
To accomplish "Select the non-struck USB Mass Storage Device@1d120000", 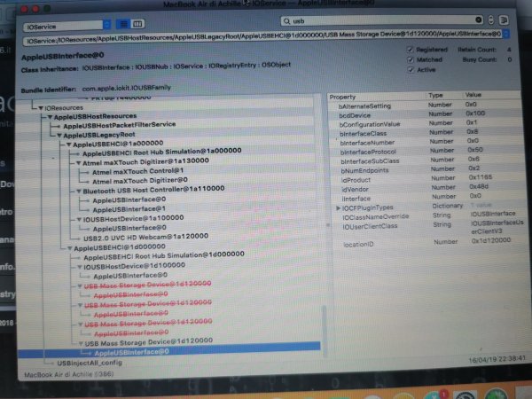I will [x=149, y=342].
